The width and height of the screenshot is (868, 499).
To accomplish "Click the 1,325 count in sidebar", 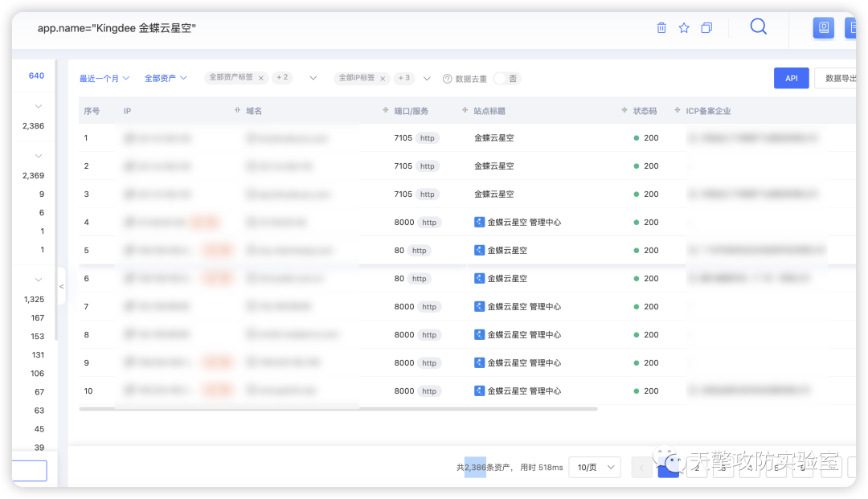I will [34, 299].
